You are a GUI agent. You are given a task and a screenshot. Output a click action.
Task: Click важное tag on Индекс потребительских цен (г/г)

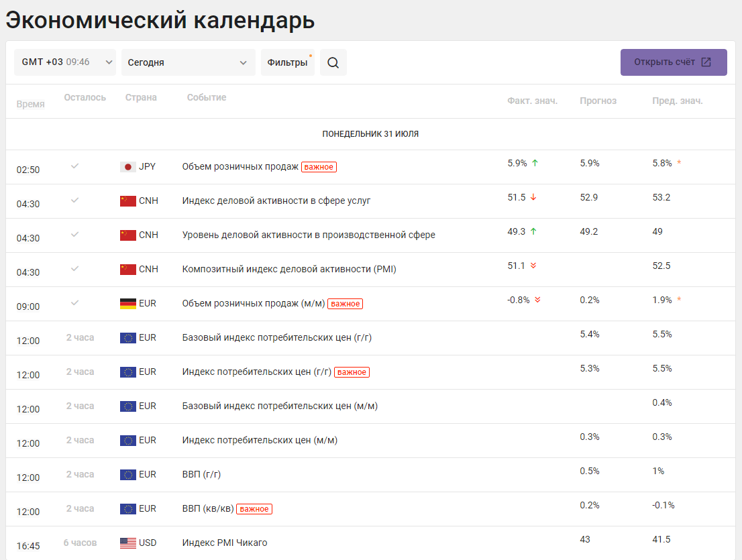pyautogui.click(x=352, y=372)
